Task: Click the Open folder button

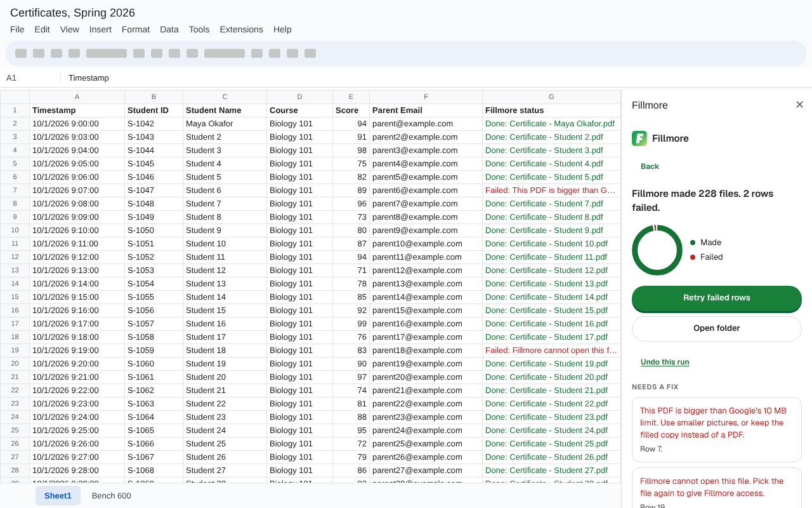Action: point(717,328)
